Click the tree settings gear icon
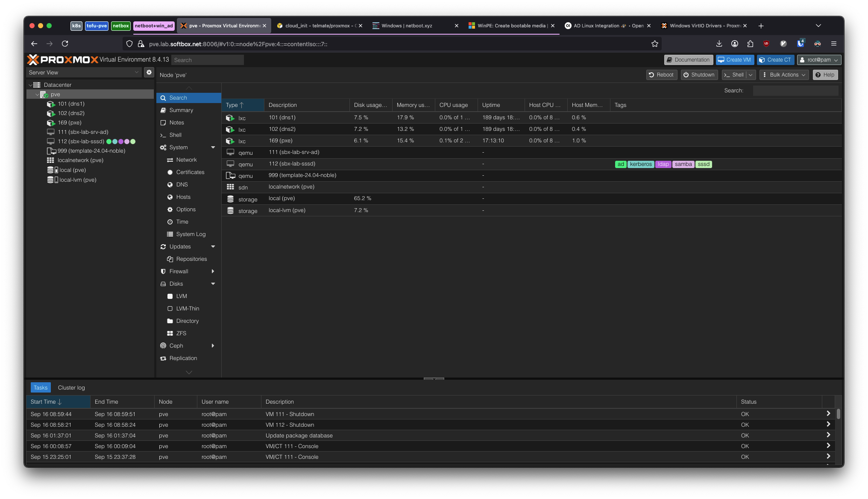The height and width of the screenshot is (499, 868). 149,72
